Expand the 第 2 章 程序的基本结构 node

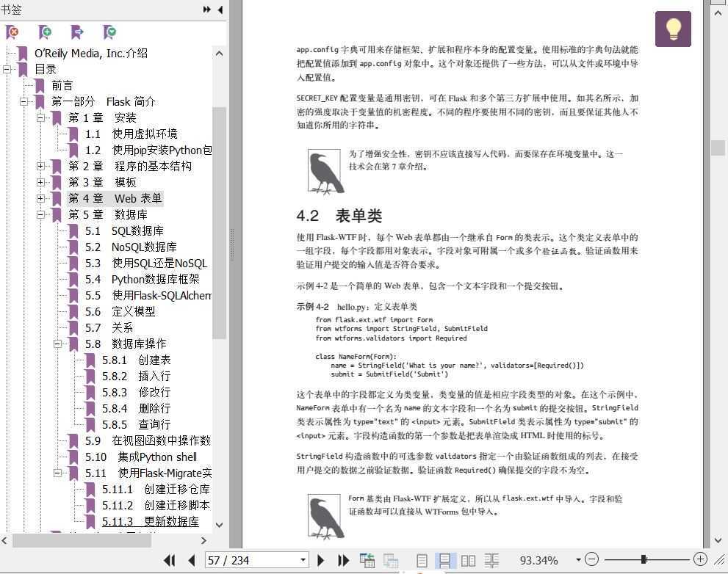pyautogui.click(x=41, y=166)
